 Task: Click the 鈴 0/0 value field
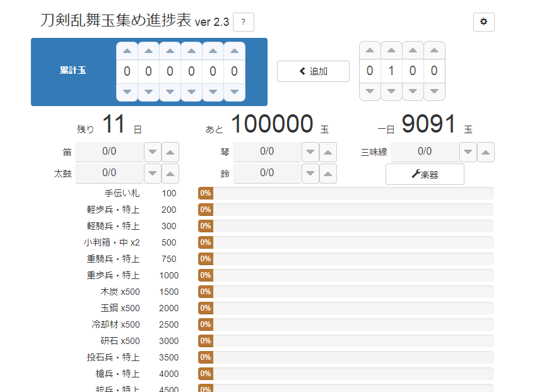click(x=267, y=173)
